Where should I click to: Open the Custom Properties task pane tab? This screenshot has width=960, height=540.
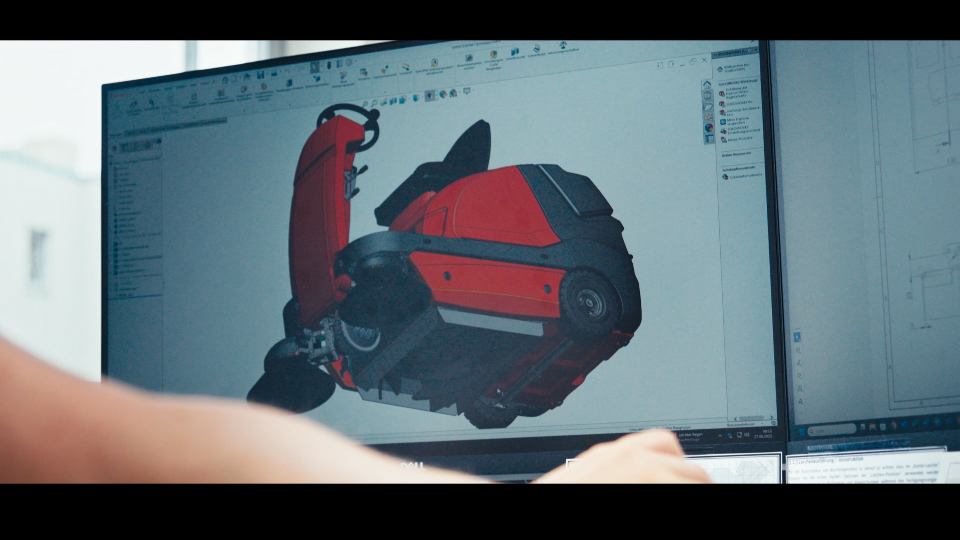click(709, 139)
